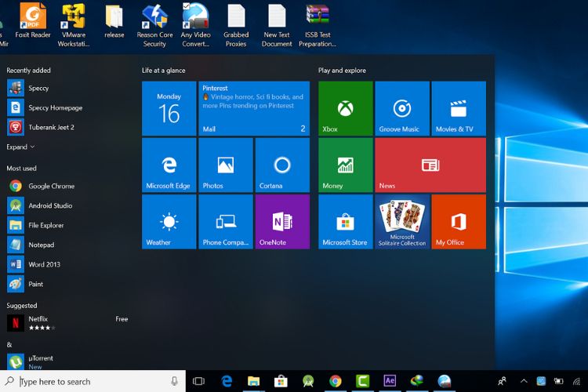Viewport: 588px width, 392px height.
Task: Launch Notepad from Most used
Action: (x=67, y=245)
